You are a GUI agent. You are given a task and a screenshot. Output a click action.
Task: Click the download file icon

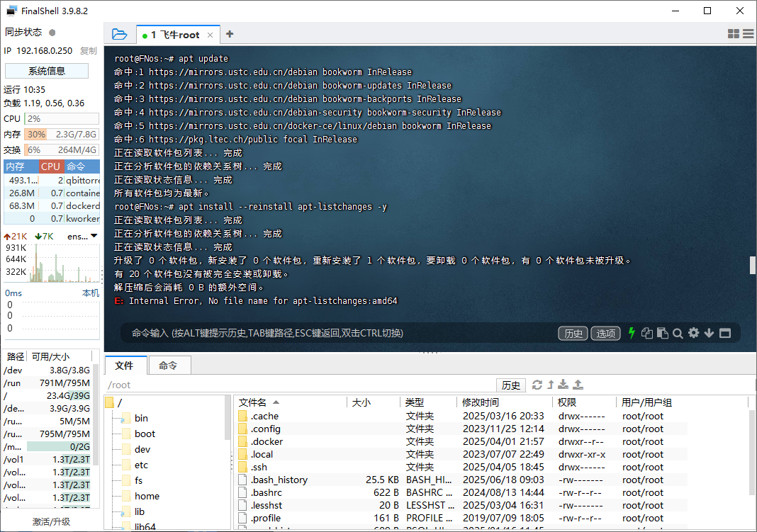tap(563, 385)
